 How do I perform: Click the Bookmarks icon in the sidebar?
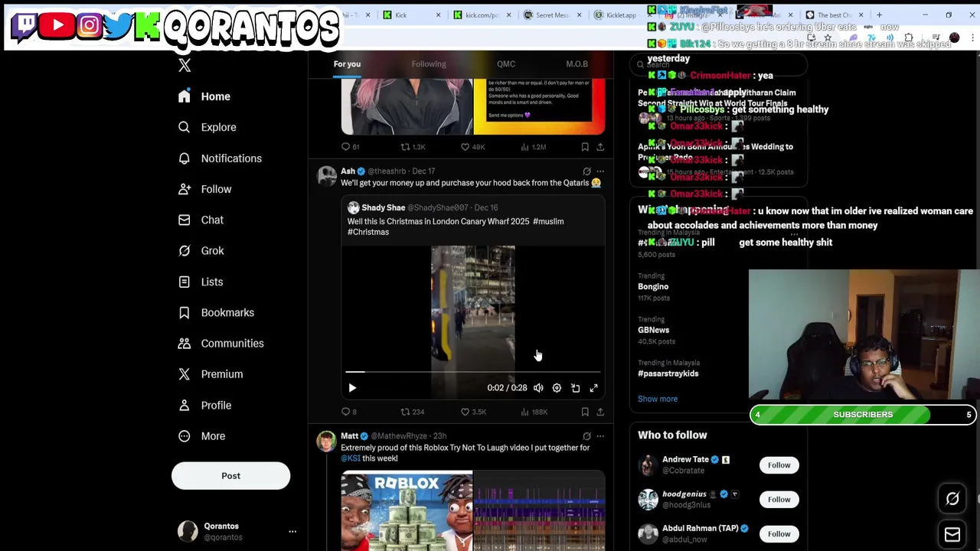pos(184,312)
